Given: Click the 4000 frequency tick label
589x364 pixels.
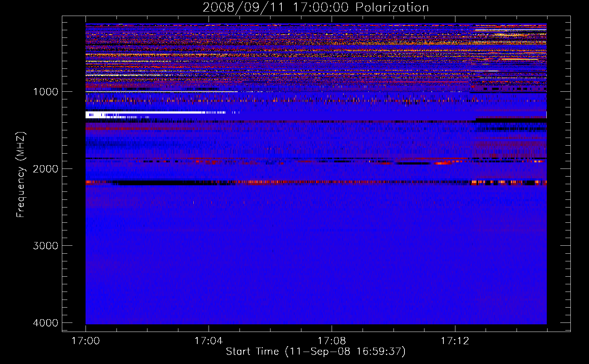Looking at the screenshot, I should pyautogui.click(x=46, y=323).
